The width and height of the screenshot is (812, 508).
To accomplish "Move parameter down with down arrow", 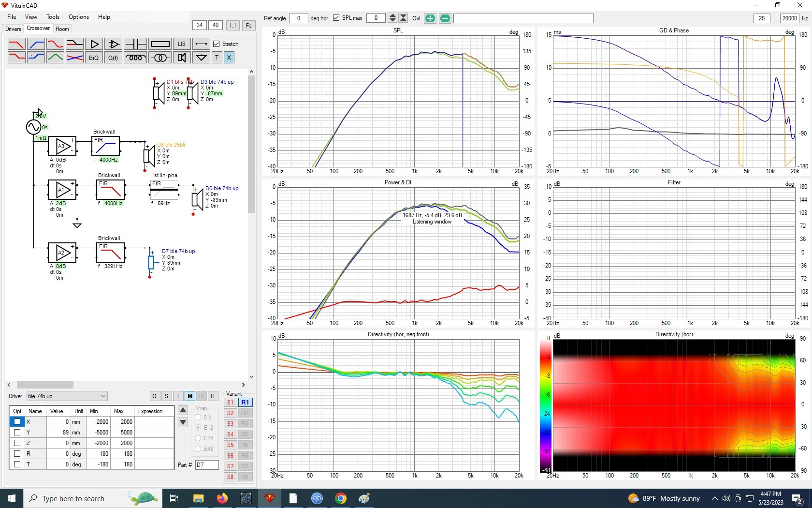I will 183,422.
